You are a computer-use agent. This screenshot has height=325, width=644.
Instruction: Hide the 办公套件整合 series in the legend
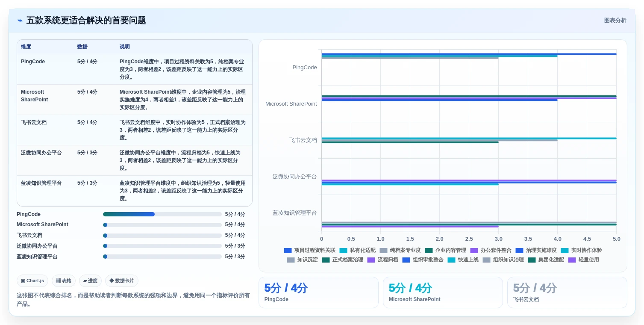click(x=491, y=250)
